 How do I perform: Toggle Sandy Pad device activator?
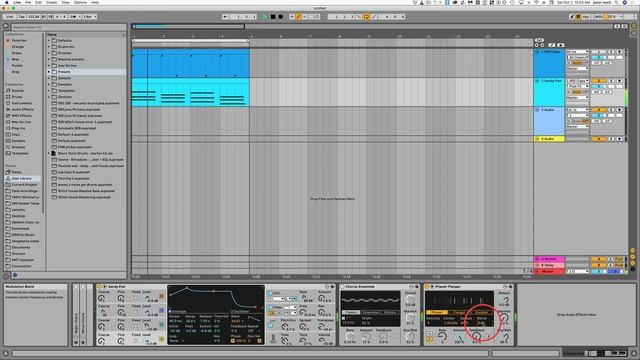tap(99, 287)
